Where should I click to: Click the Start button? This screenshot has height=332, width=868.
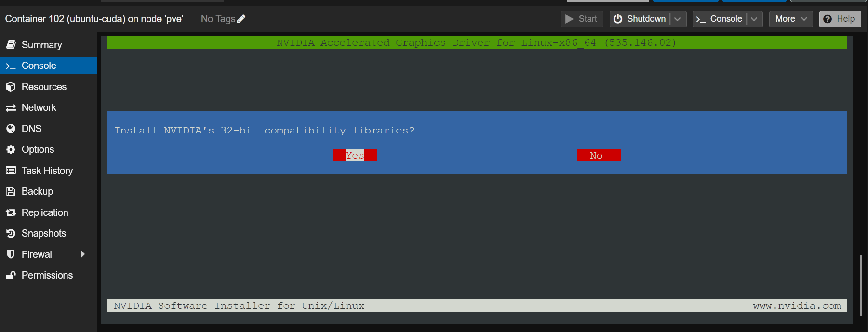click(582, 19)
